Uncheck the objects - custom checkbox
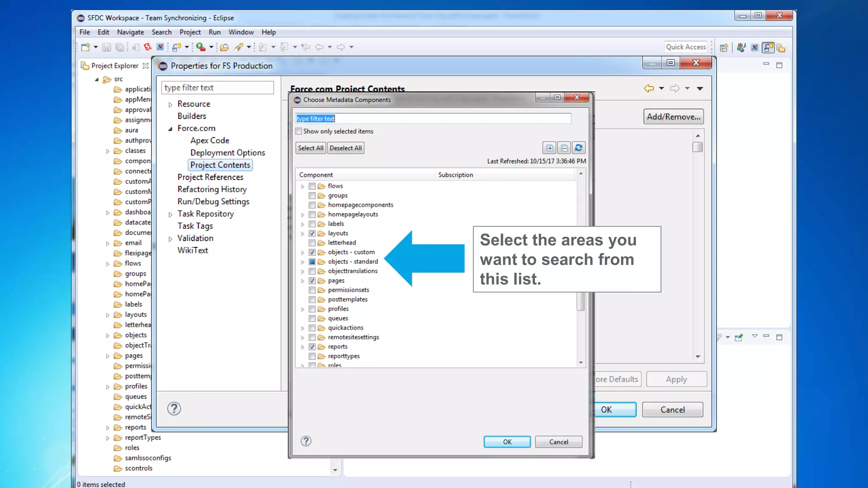Image resolution: width=868 pixels, height=488 pixels. 312,252
